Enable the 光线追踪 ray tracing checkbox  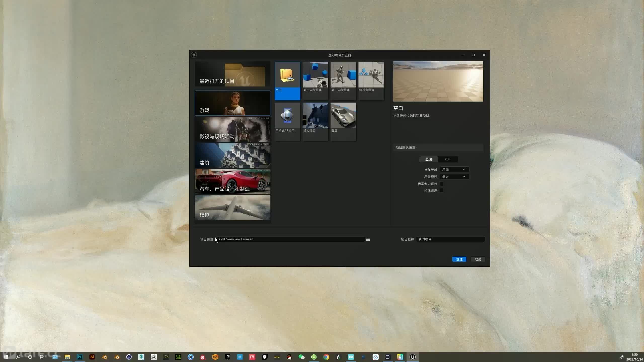(441, 190)
